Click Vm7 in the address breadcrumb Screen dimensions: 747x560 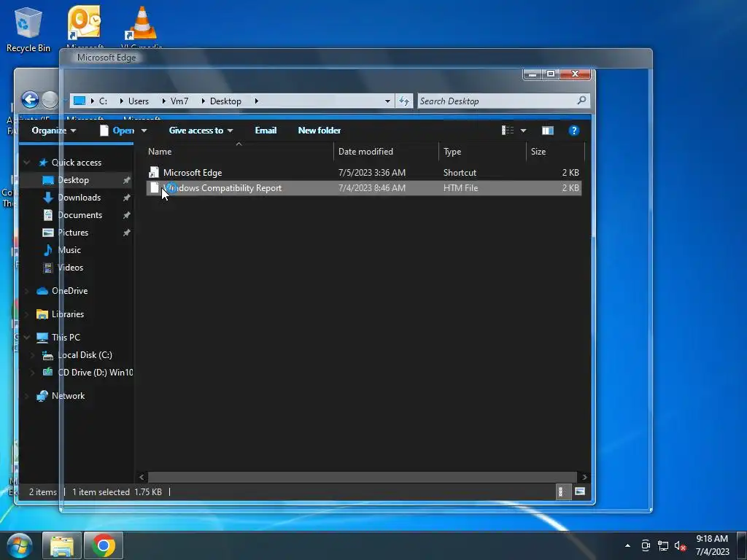click(179, 101)
